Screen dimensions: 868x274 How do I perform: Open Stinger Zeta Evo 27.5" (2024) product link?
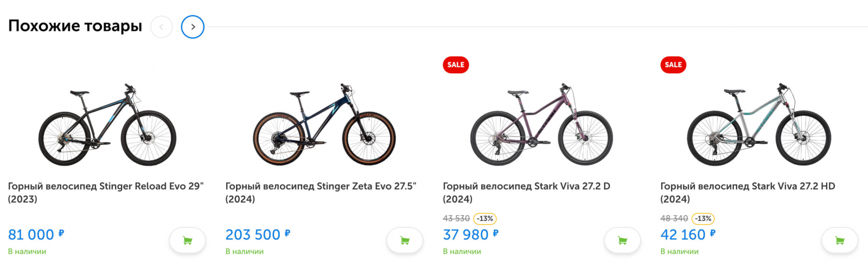(321, 192)
